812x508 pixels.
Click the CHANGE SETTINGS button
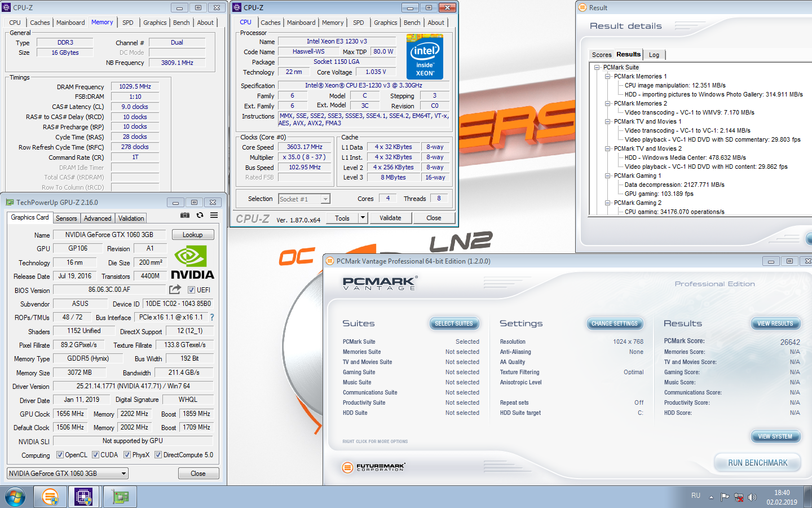pyautogui.click(x=615, y=323)
